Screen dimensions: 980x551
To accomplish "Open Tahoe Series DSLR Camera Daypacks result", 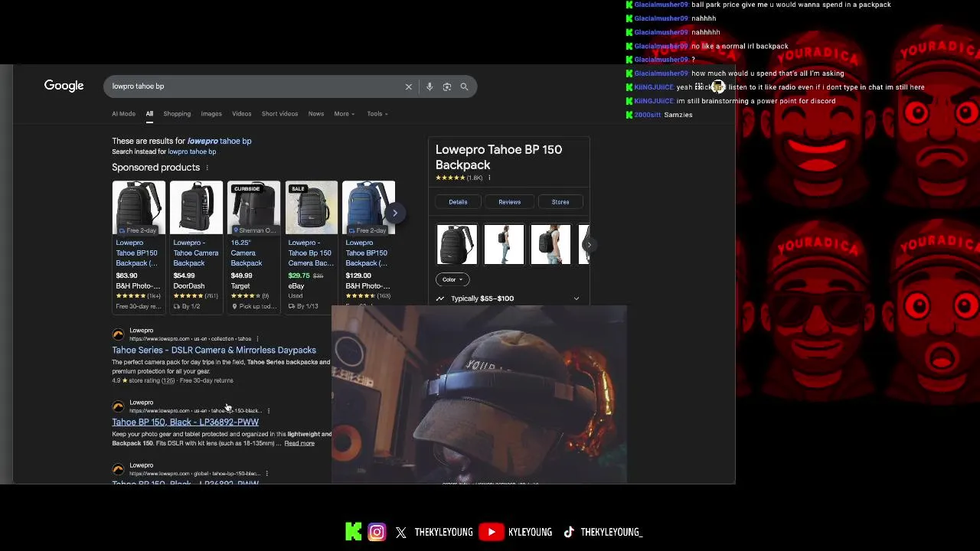I will [214, 350].
